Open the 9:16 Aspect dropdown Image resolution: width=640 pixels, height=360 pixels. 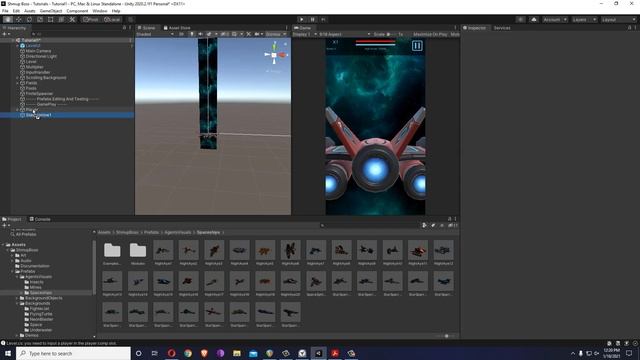(344, 34)
